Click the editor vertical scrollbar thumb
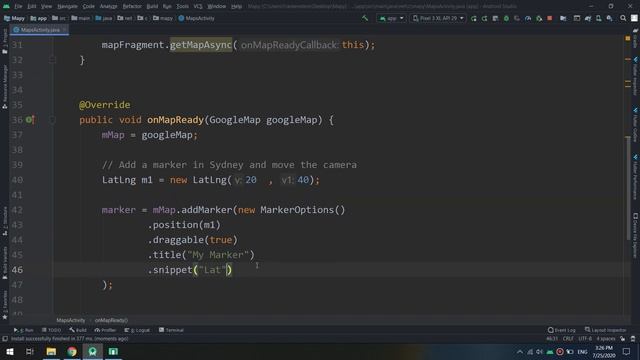This screenshot has height=360, width=640. (x=628, y=188)
